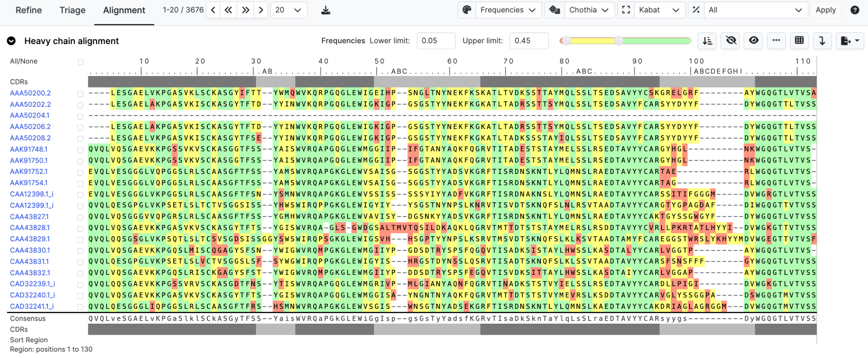Open sequence link AAK91750.1
This screenshot has width=868, height=358.
pos(29,160)
